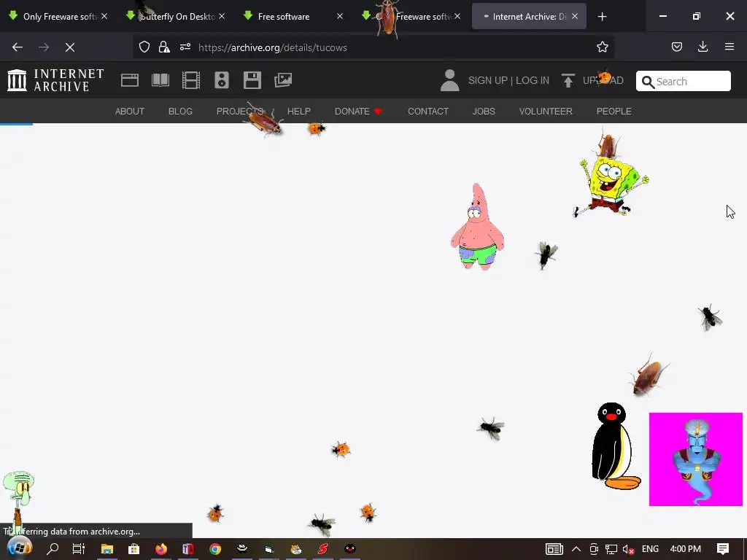Image resolution: width=747 pixels, height=560 pixels.
Task: Click the upload arrow icon
Action: 568,80
